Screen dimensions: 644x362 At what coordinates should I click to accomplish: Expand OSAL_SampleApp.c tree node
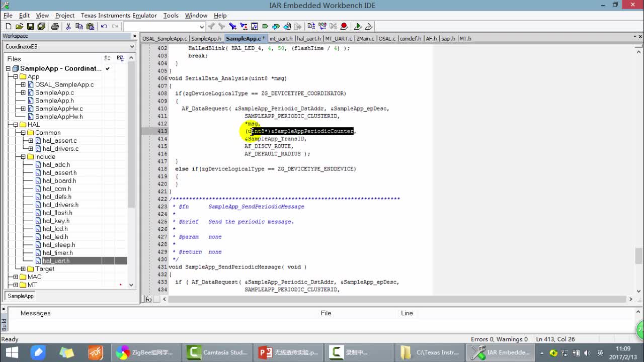coord(23,84)
